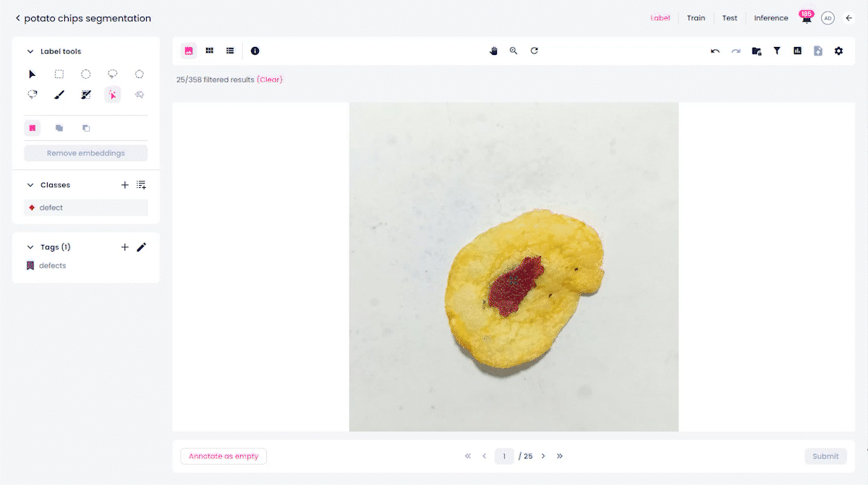
Task: Select the ellipse label tool
Action: 86,74
